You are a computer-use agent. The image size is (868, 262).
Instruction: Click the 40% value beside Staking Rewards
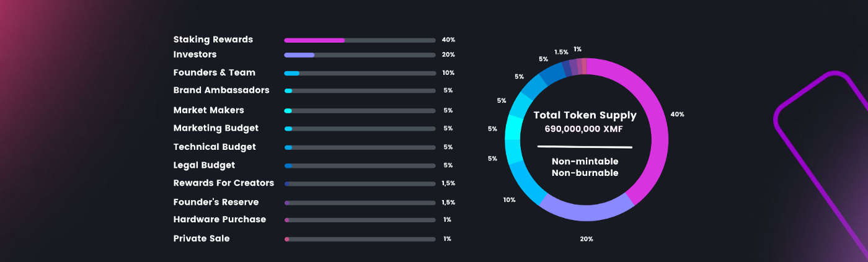(x=448, y=40)
